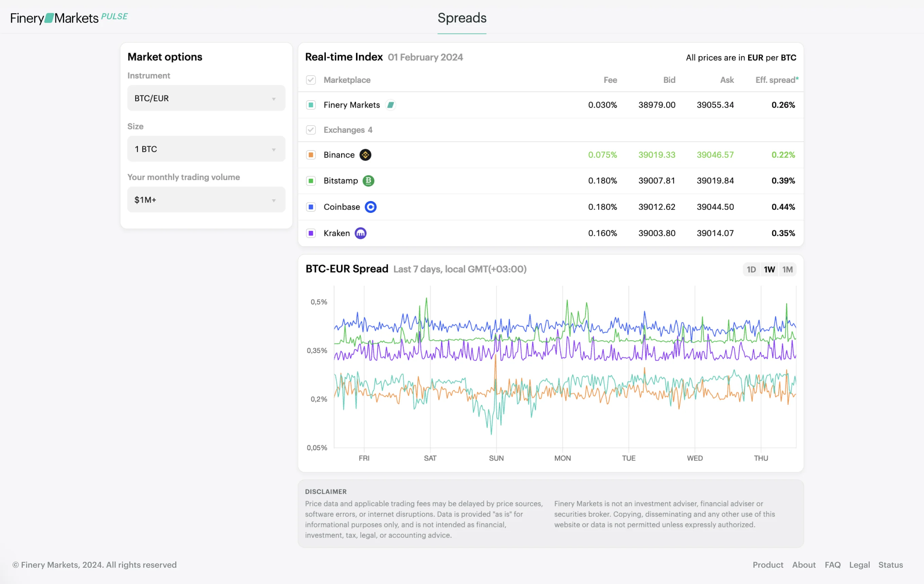Viewport: 924px width, 584px height.
Task: Open the Status footer link
Action: [890, 565]
